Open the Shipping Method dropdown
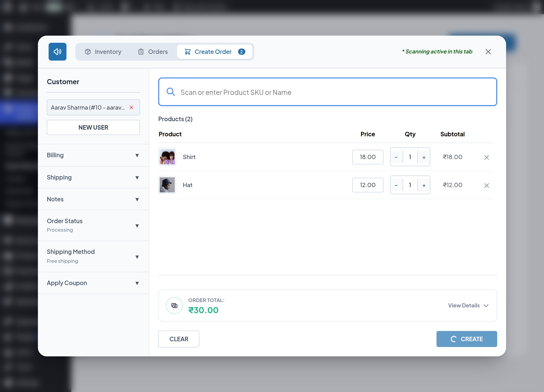Viewport: 544px width, 392px height. point(93,256)
